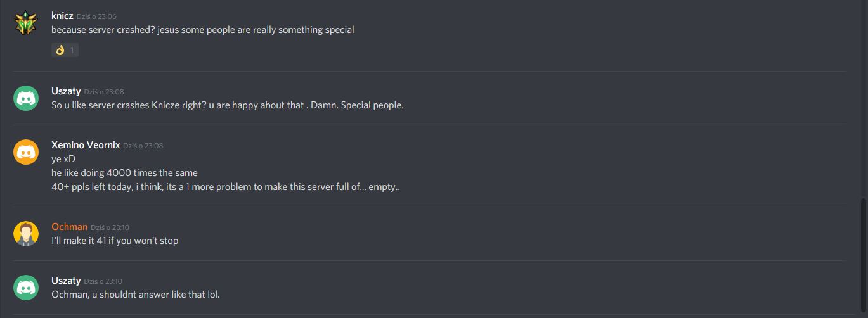The height and width of the screenshot is (318, 868).
Task: Click Uszaty's avatar on the 23:08 message
Action: point(26,98)
